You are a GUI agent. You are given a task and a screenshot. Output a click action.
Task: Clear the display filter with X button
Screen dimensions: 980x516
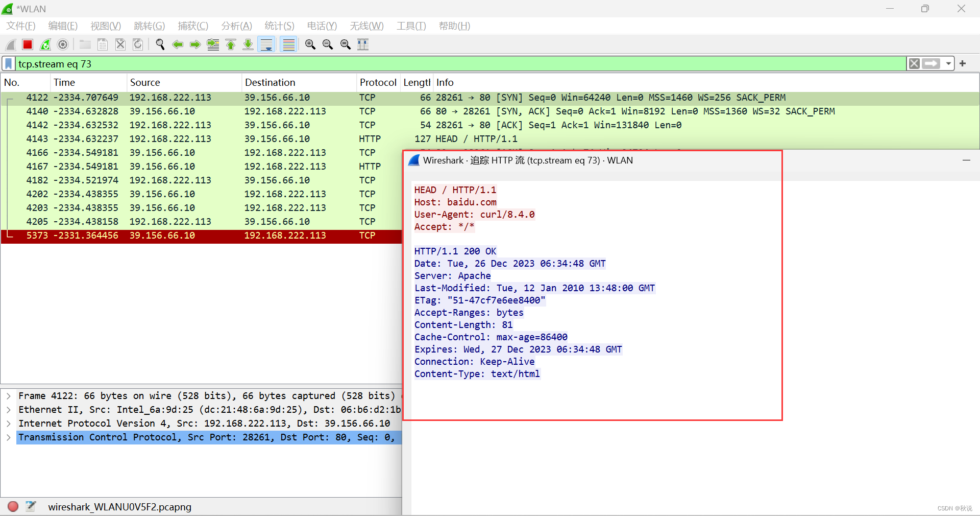point(914,64)
